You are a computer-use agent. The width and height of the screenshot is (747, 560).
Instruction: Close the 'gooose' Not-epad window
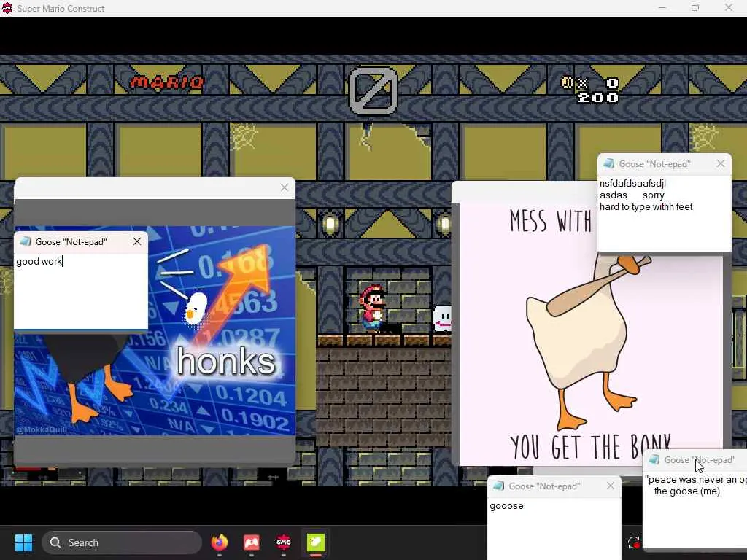(x=611, y=486)
